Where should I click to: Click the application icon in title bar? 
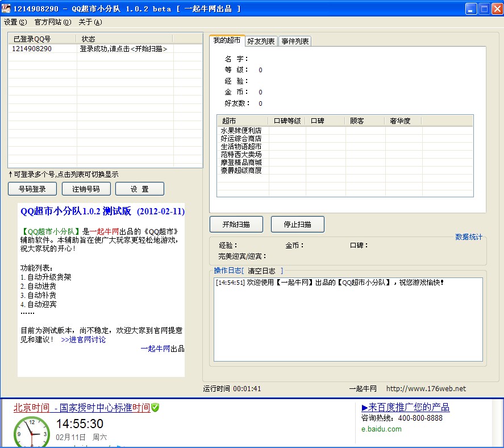(6, 9)
